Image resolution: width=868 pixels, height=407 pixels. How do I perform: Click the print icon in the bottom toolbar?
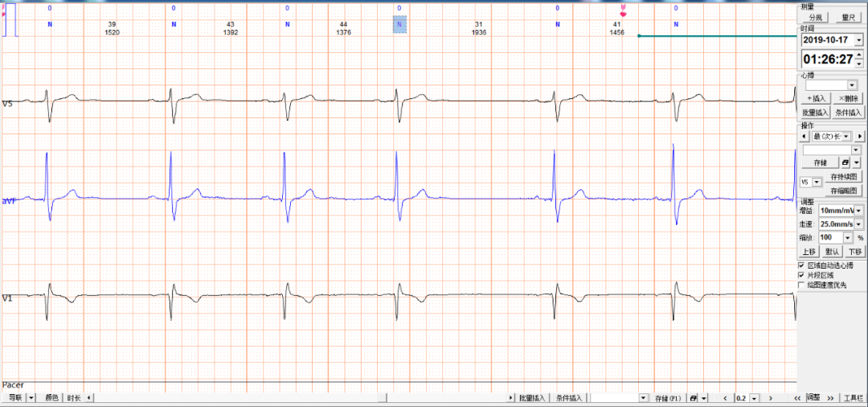(x=693, y=397)
